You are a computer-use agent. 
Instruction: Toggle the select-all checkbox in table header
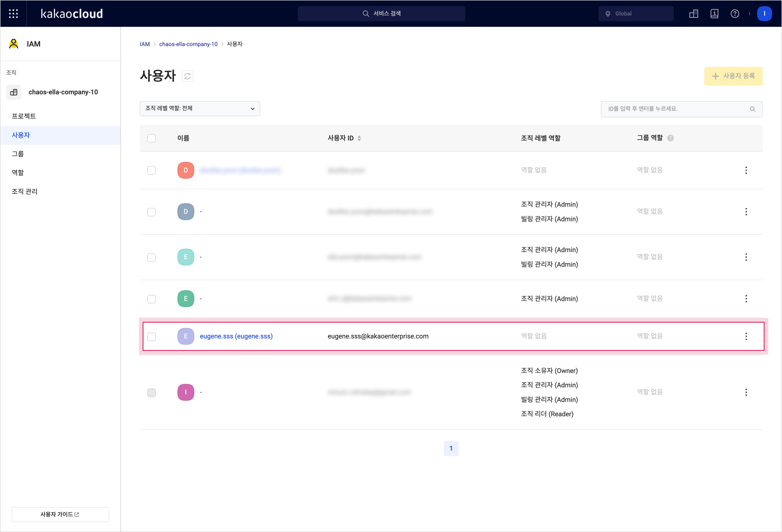(x=152, y=138)
